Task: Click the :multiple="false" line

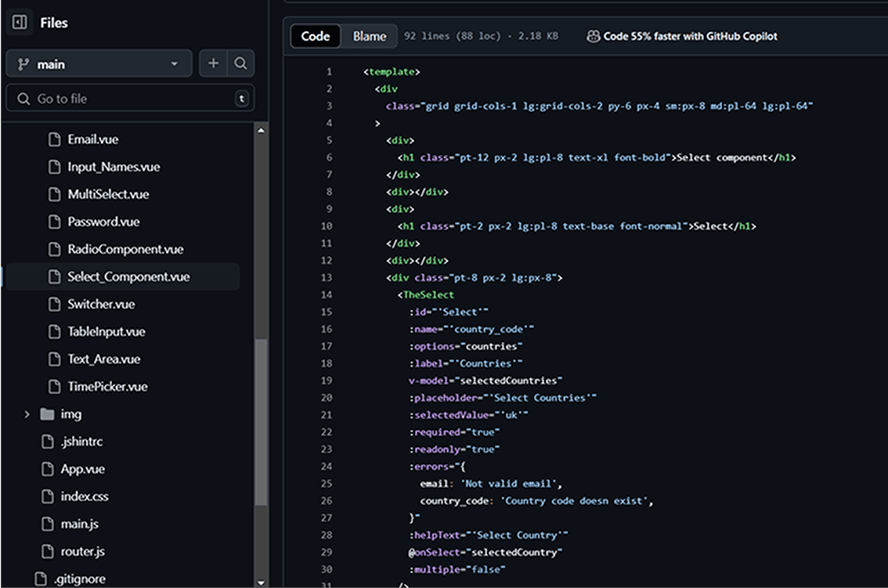Action: 457,569
